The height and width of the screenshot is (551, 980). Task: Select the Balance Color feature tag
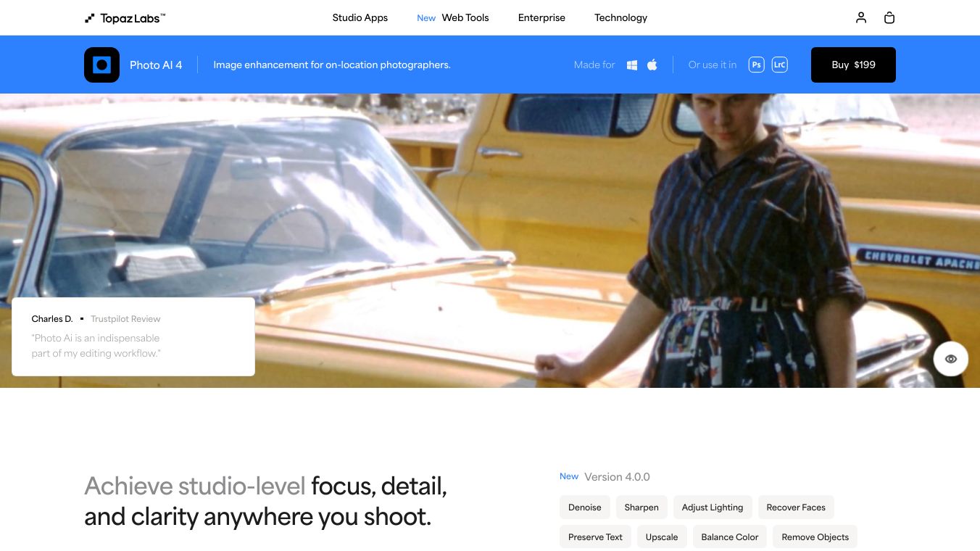coord(730,537)
